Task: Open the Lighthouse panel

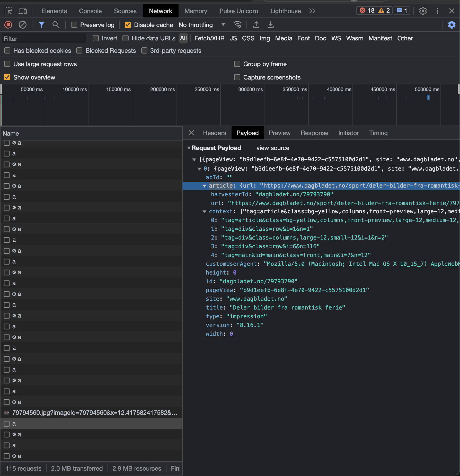Action: coord(285,11)
